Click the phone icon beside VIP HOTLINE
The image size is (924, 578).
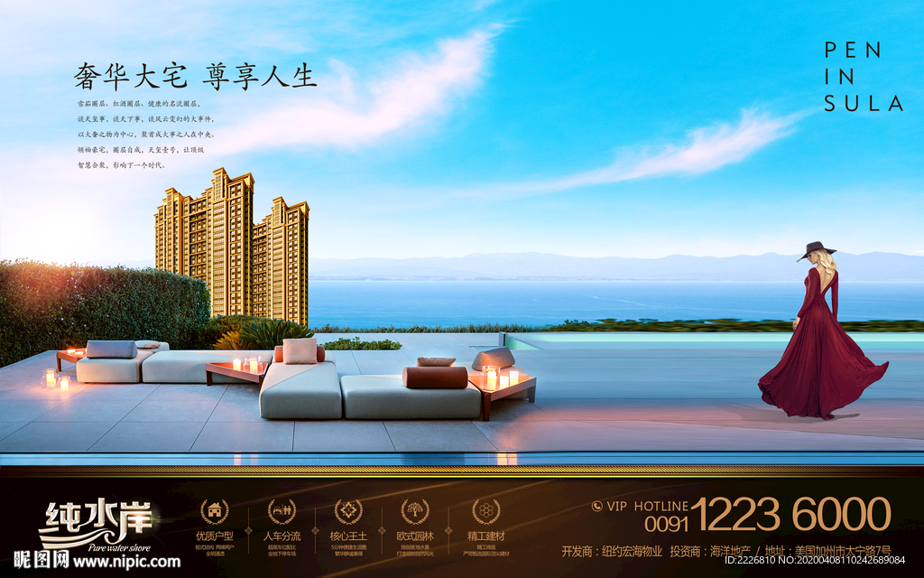pyautogui.click(x=597, y=506)
